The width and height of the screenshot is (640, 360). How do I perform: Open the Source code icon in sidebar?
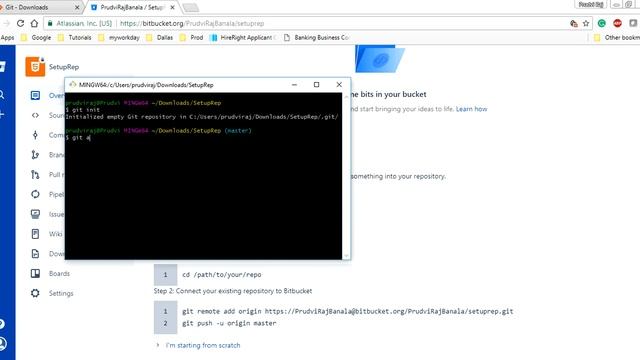coord(36,116)
